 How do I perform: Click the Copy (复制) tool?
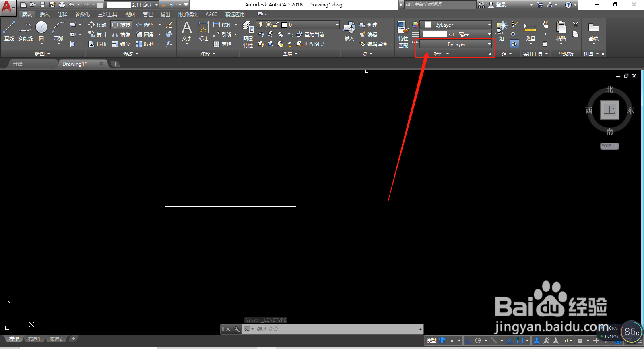point(97,34)
